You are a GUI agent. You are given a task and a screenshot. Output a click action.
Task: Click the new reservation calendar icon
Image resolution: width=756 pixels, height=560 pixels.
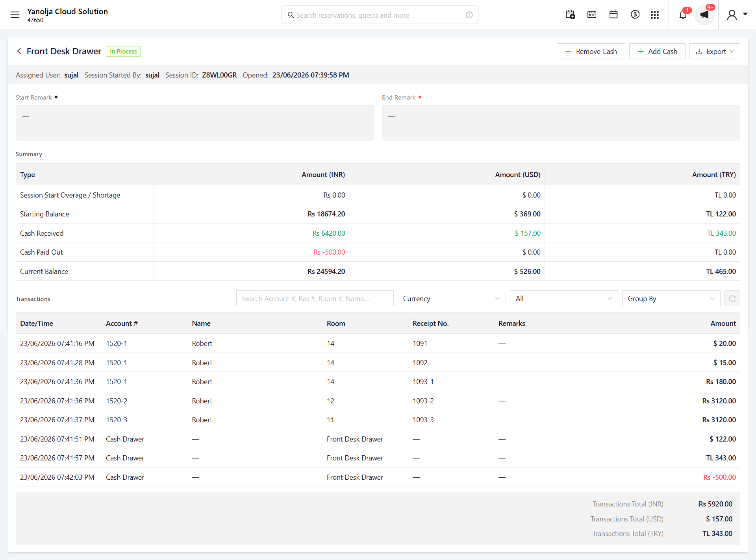[570, 15]
